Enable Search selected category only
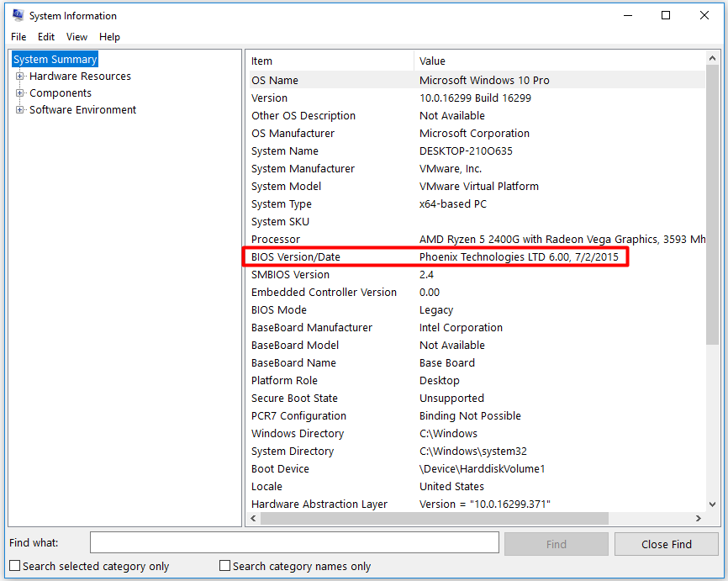The width and height of the screenshot is (728, 581). pos(13,566)
